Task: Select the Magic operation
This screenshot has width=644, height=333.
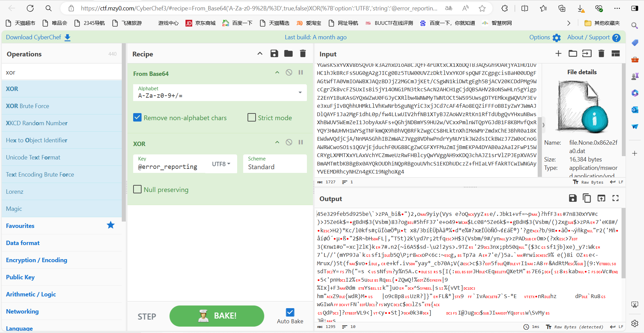Action: 62,208
